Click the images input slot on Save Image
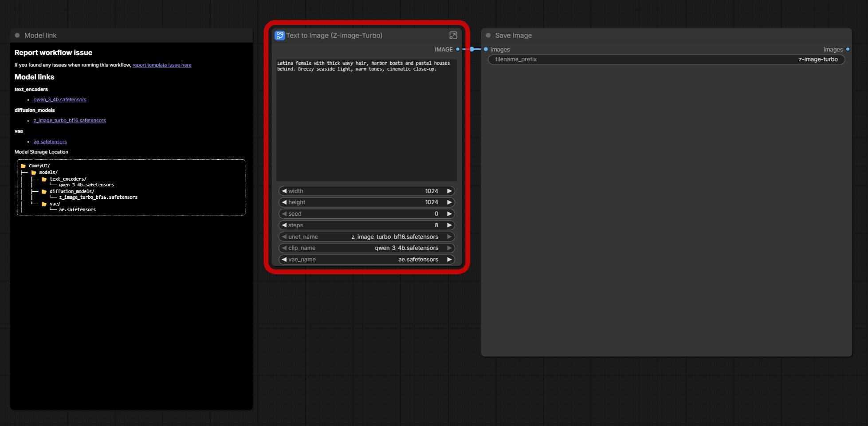Screen dimensions: 868x426 coord(486,49)
